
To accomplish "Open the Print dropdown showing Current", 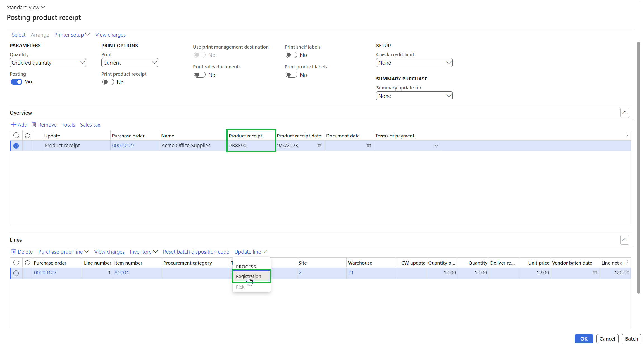I will [130, 63].
